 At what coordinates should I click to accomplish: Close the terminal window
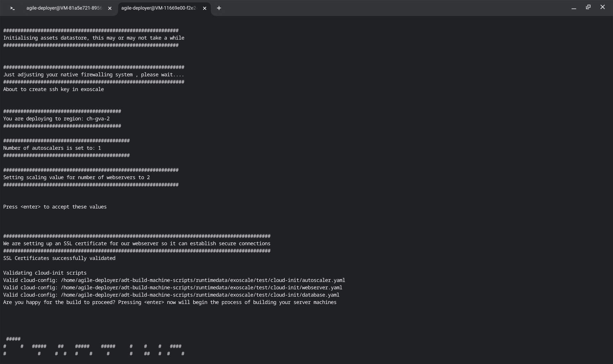pos(602,7)
